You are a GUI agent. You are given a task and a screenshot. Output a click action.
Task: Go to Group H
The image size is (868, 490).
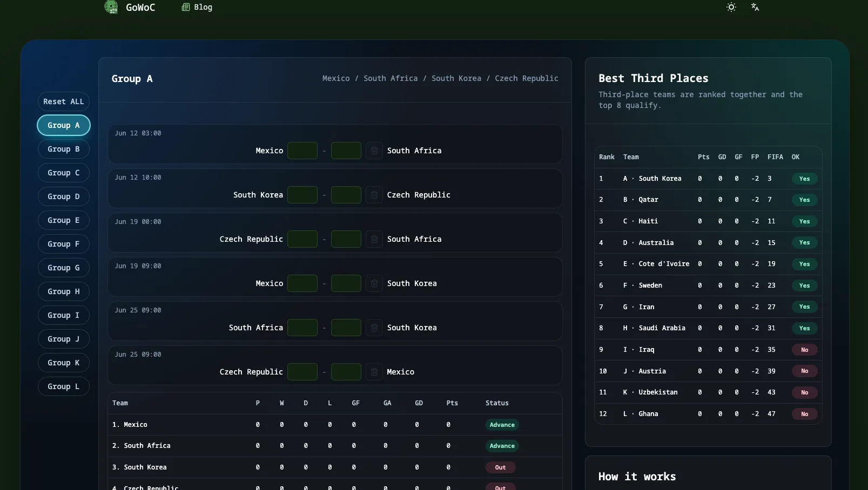point(64,291)
